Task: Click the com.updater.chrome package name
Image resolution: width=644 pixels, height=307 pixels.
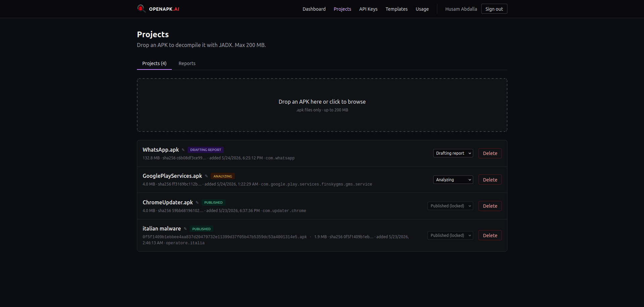Action: 284,211
